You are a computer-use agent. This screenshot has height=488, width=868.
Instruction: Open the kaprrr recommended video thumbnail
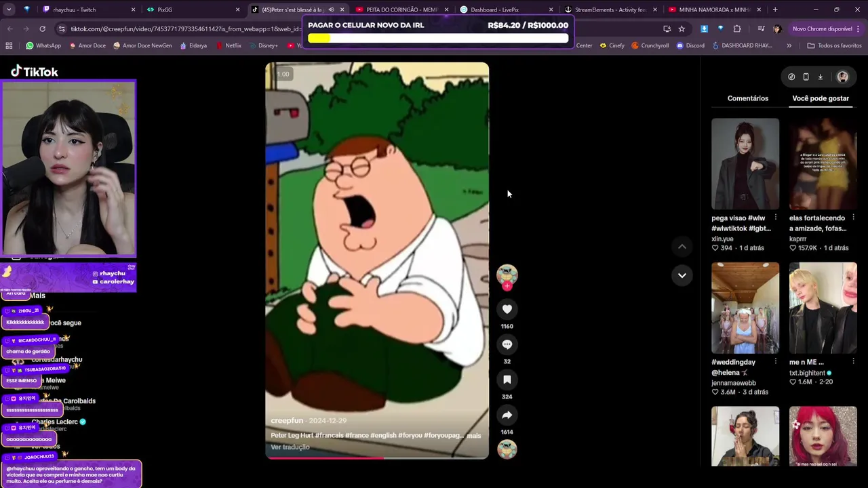pyautogui.click(x=823, y=164)
